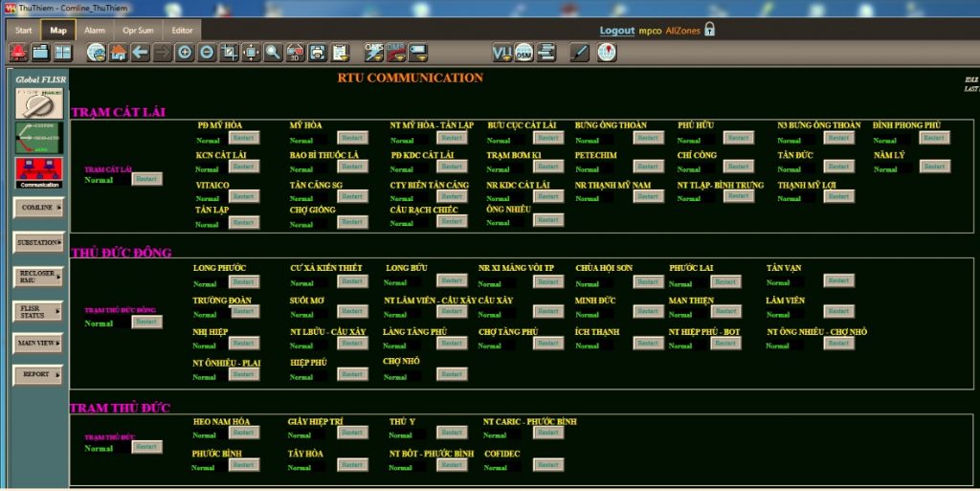Click the red alarm bell icon
The image size is (980, 491).
click(18, 53)
